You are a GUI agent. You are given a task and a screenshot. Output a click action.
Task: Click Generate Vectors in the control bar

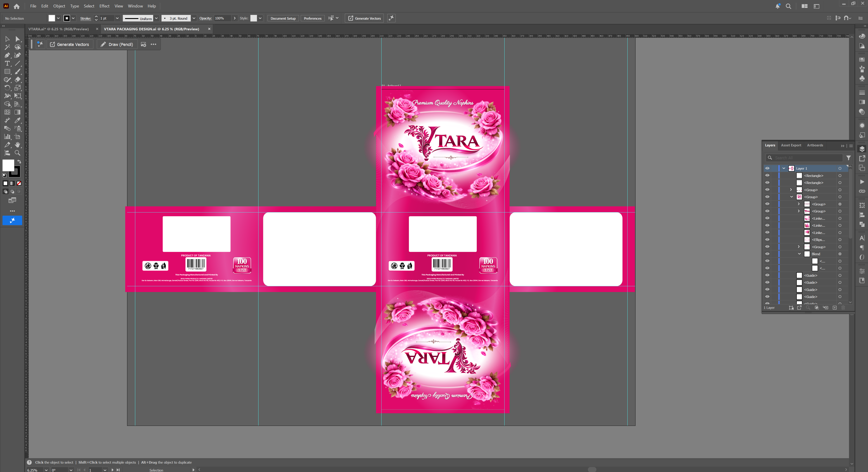(364, 18)
